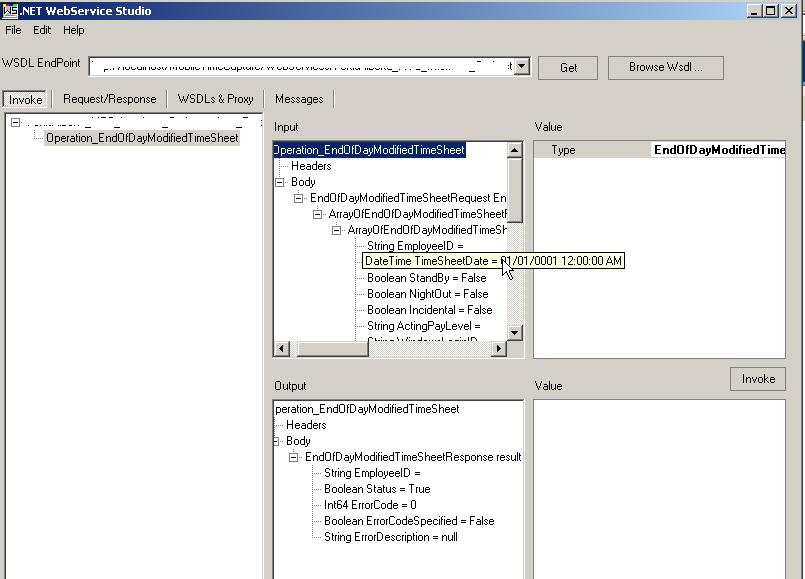The image size is (805, 579).
Task: Click the Get button
Action: pyautogui.click(x=568, y=68)
